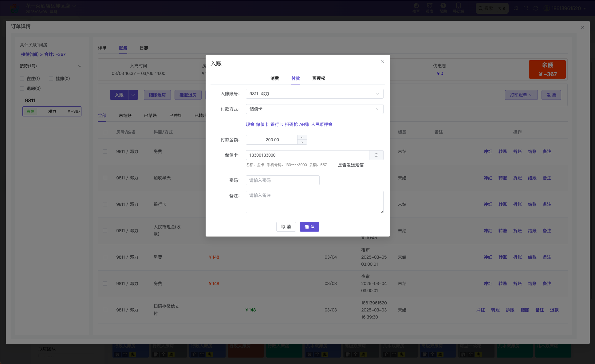Open the 付款方式 dropdown
595x364 pixels.
314,109
